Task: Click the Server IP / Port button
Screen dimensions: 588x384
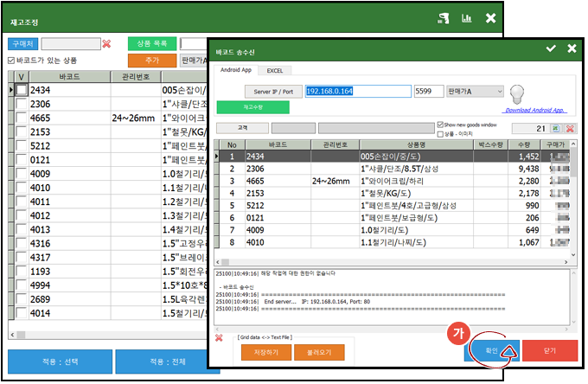Action: pos(273,92)
